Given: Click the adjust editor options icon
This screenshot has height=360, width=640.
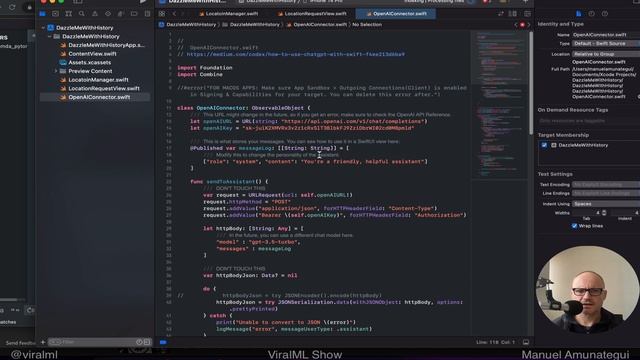Looking at the screenshot, I should [513, 14].
